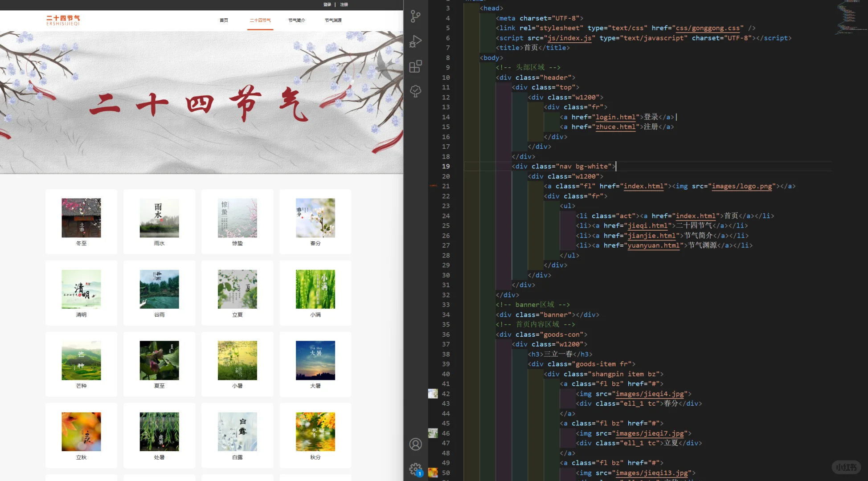
Task: Open the Source Control view in the activity bar
Action: point(415,16)
